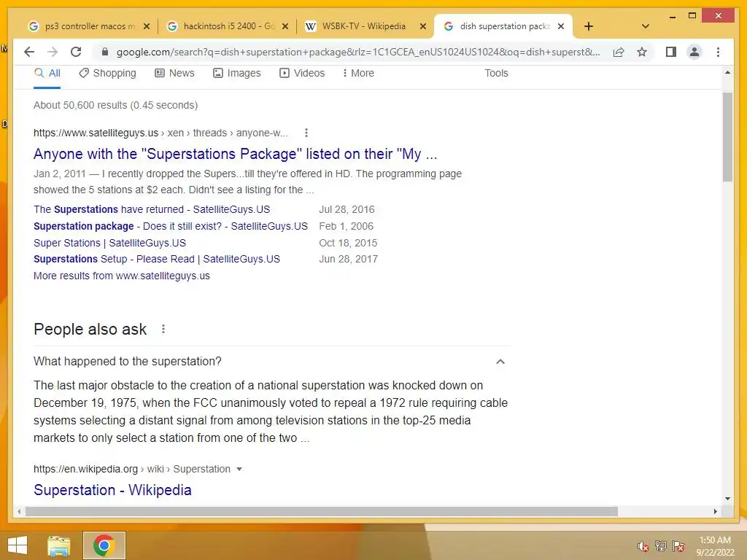Switch to Videos results
This screenshot has height=560, width=747.
(302, 74)
